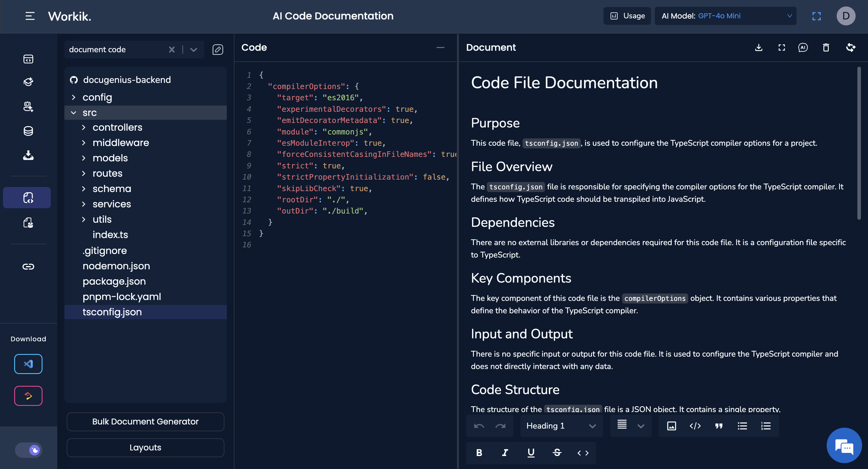Collapse the Code panel with minus icon
This screenshot has width=868, height=469.
tap(440, 47)
